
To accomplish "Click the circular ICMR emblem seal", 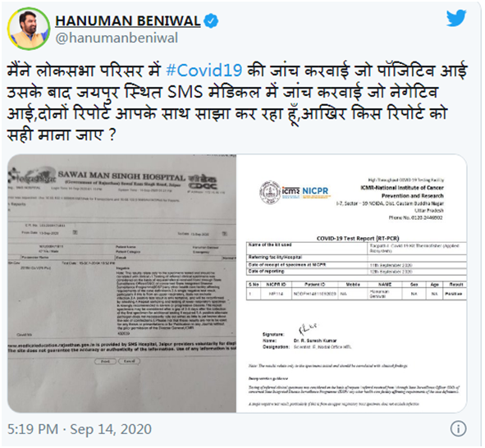I will pyautogui.click(x=270, y=192).
